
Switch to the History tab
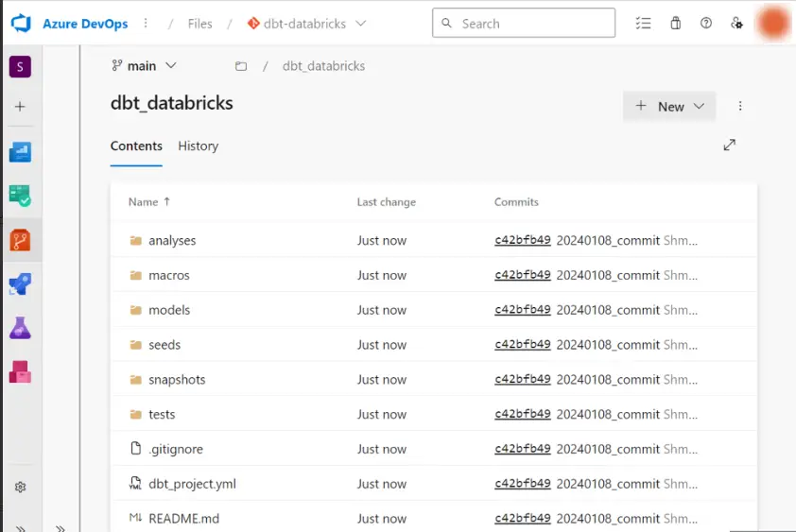click(198, 146)
